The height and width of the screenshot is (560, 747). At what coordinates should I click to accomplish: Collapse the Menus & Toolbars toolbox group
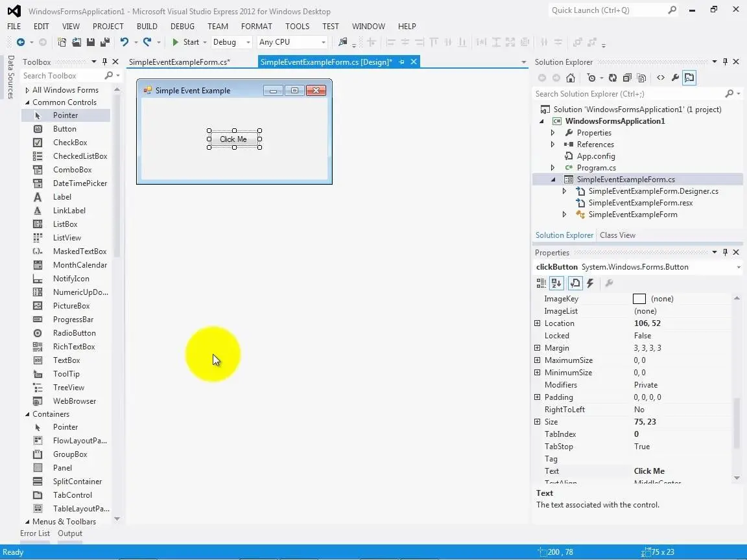click(x=27, y=522)
